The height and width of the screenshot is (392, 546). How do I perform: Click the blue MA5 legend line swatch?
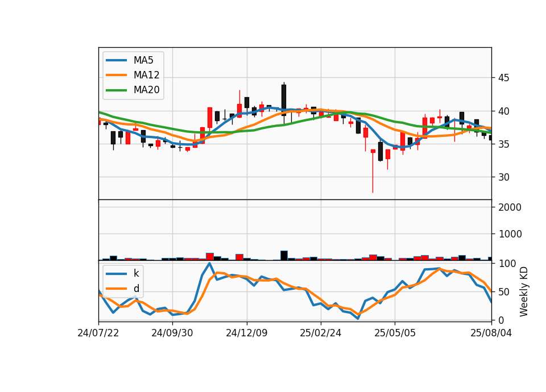116,60
